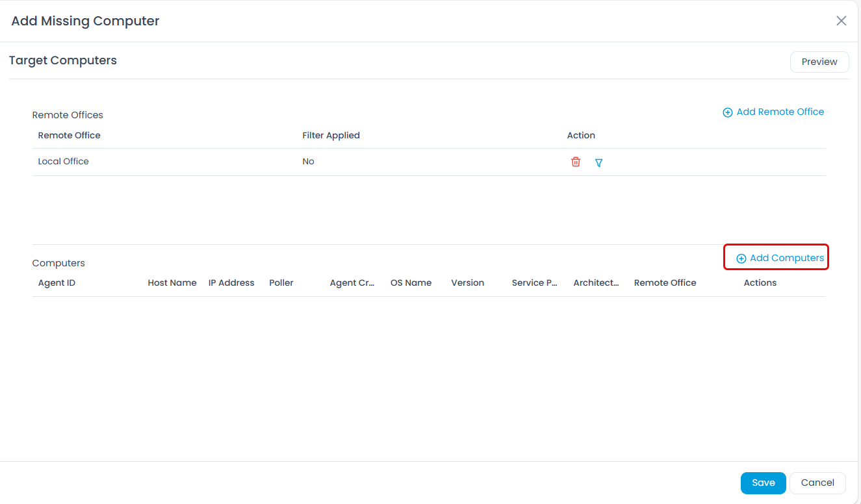Click the Add Computers link
Viewport: 861px width, 504px height.
click(x=780, y=258)
